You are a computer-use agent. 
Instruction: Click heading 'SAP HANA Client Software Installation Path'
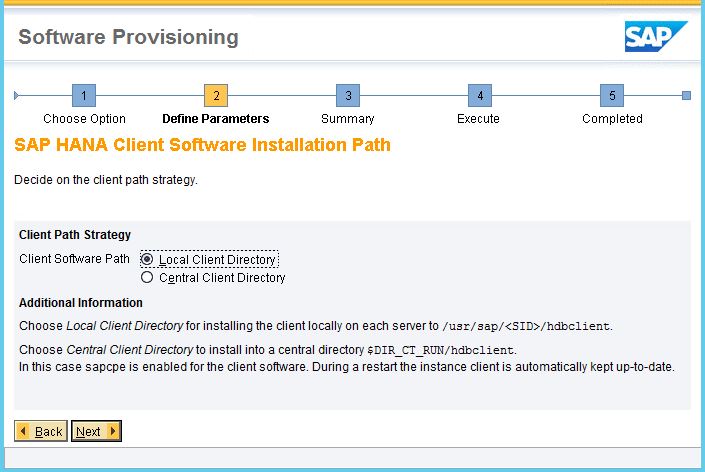(202, 145)
